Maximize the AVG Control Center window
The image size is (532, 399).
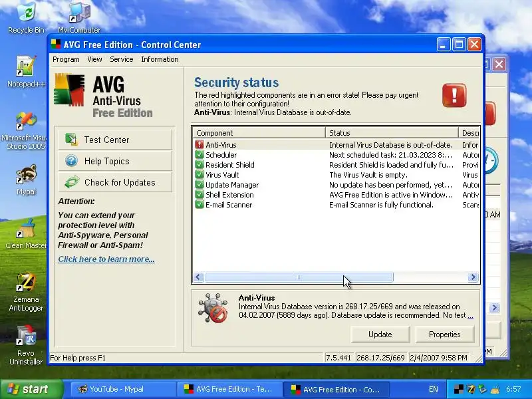point(459,45)
